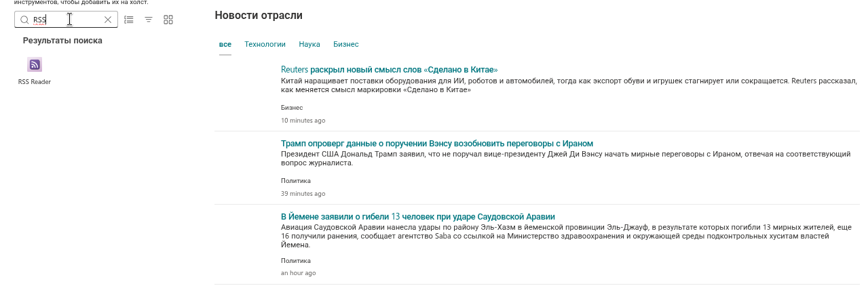
Task: Click the RSS Reader label
Action: (x=35, y=82)
